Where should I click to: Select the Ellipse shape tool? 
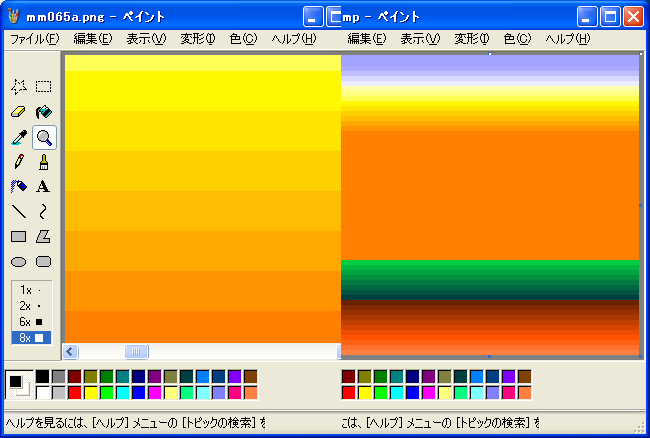click(x=18, y=261)
